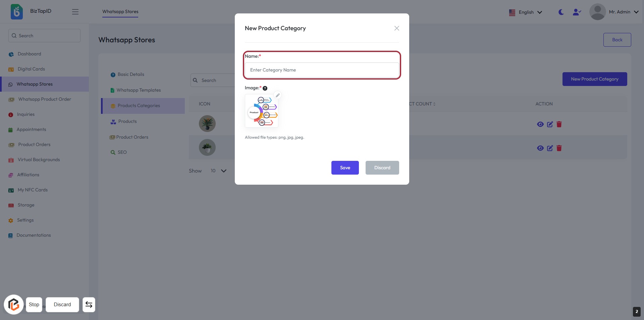The image size is (644, 320).
Task: Toggle the sidebar hamburger menu
Action: [x=75, y=12]
